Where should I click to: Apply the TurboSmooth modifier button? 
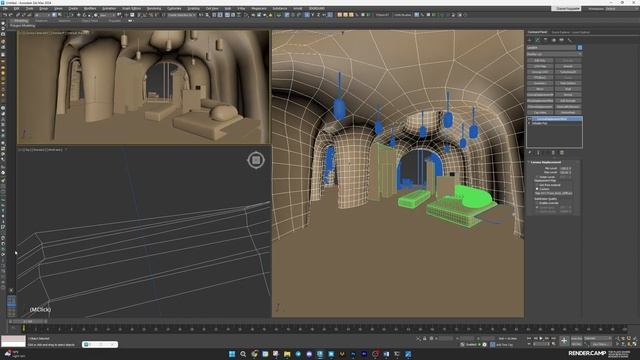[568, 72]
